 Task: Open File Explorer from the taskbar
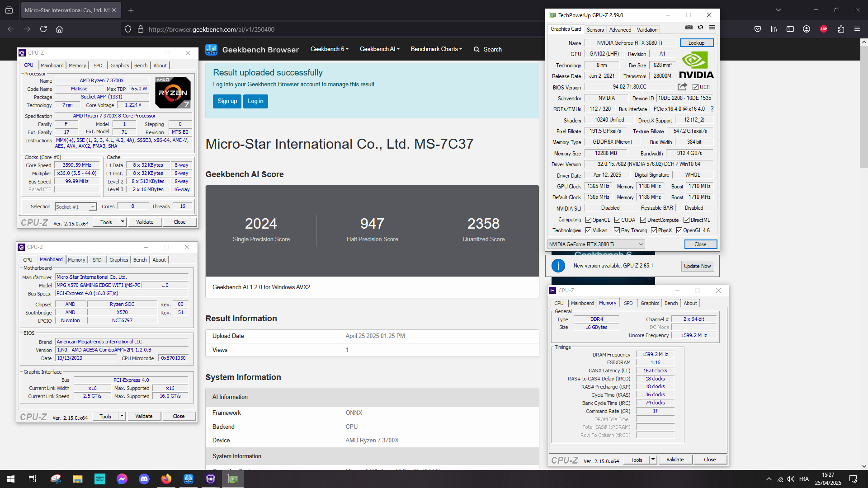78,479
